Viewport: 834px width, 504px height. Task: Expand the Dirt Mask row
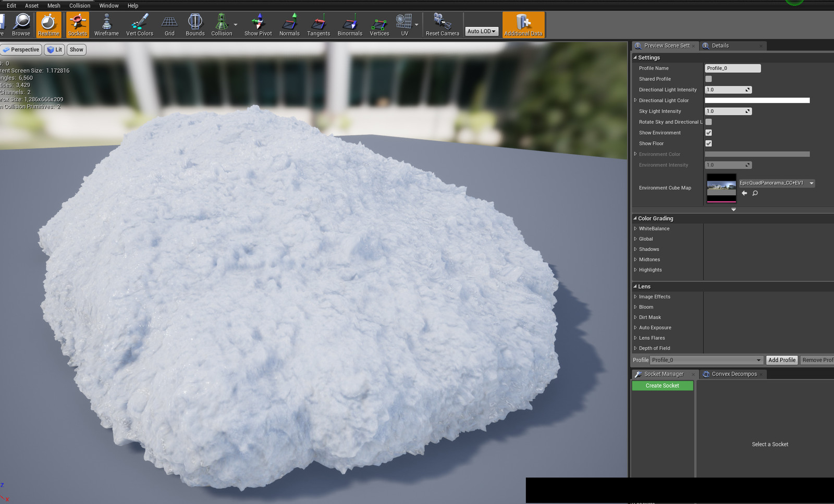pyautogui.click(x=635, y=317)
